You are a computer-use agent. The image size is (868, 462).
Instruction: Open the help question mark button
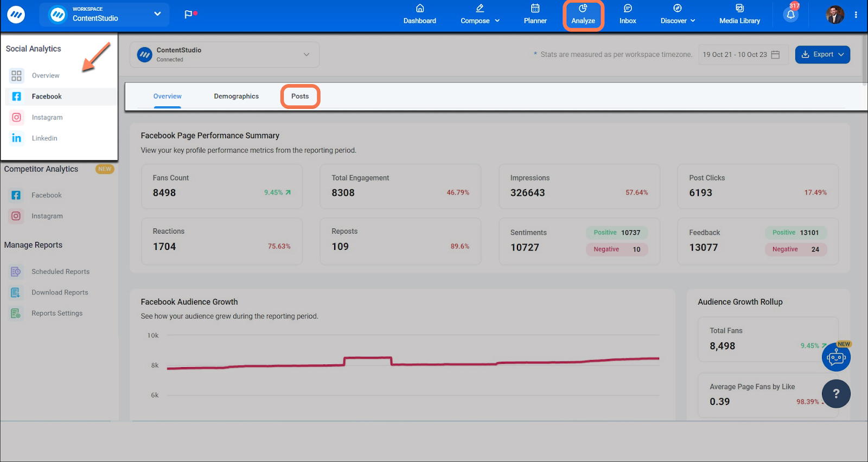(836, 394)
